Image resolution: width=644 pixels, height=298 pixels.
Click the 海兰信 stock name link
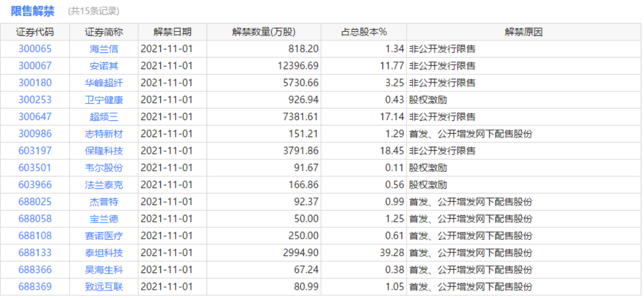pyautogui.click(x=104, y=49)
